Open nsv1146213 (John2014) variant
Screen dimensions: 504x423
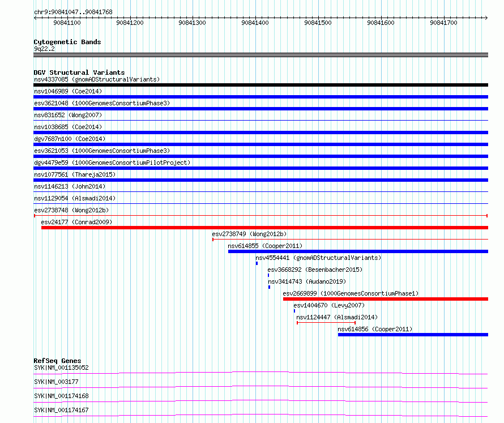pos(70,186)
